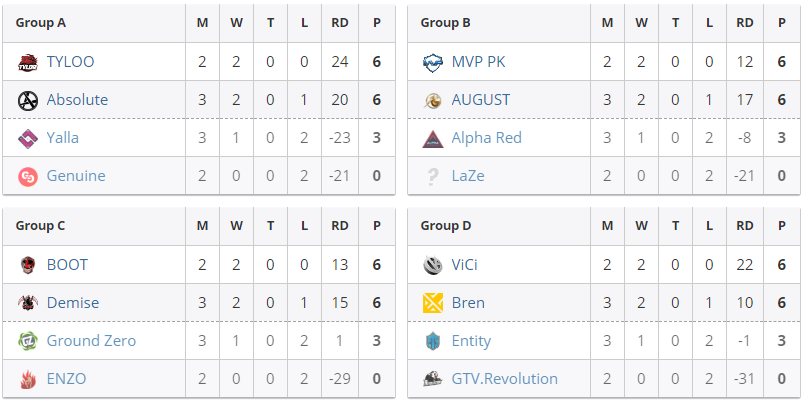The height and width of the screenshot is (402, 804).
Task: Click the ENZO flame logo icon
Action: pyautogui.click(x=28, y=379)
